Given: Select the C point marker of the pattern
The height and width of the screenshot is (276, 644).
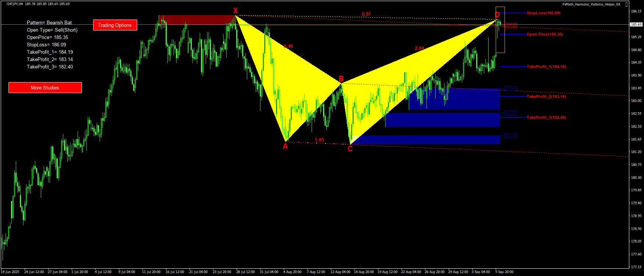Looking at the screenshot, I should (350, 149).
